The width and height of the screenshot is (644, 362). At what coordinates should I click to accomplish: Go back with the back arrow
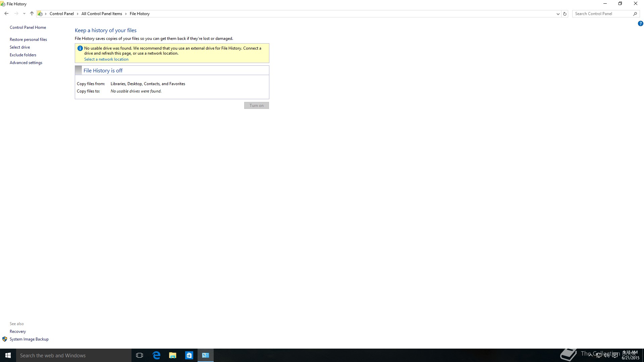click(x=6, y=14)
